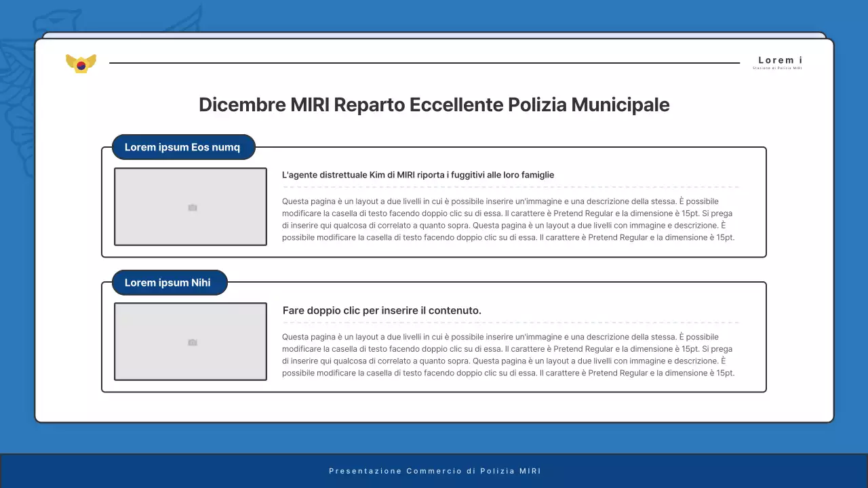Click the dashed divider under first heading
Screen dimensions: 868x488
pyautogui.click(x=510, y=187)
